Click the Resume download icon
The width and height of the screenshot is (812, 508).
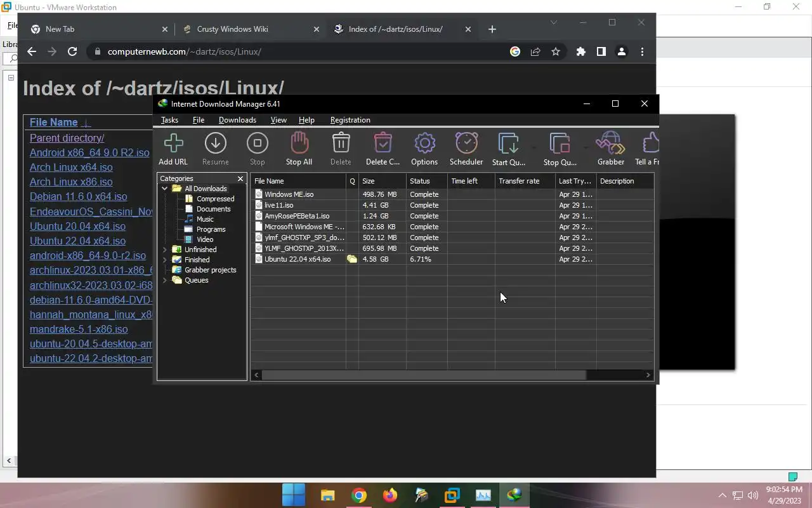(216, 144)
